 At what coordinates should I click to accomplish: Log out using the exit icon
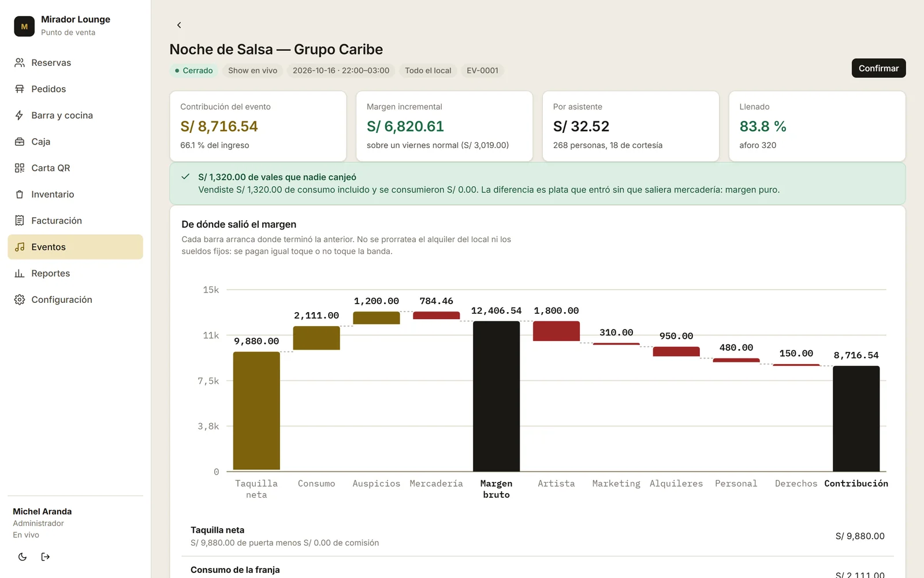click(x=46, y=557)
